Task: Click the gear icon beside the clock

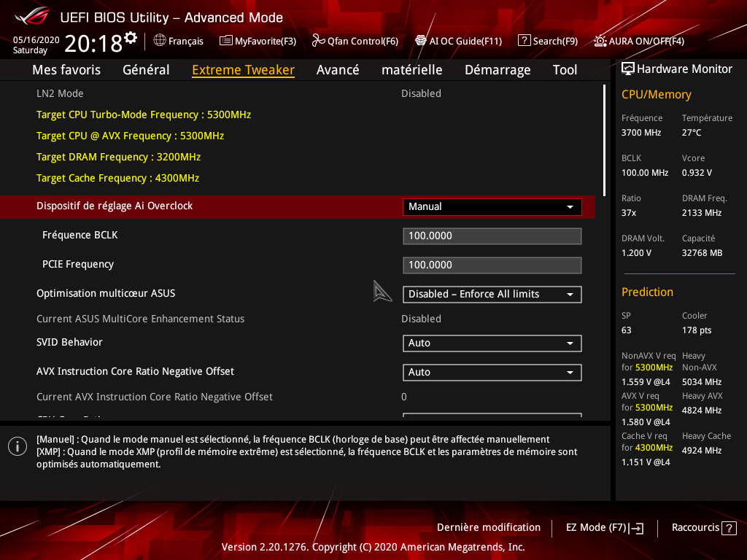Action: (x=131, y=37)
